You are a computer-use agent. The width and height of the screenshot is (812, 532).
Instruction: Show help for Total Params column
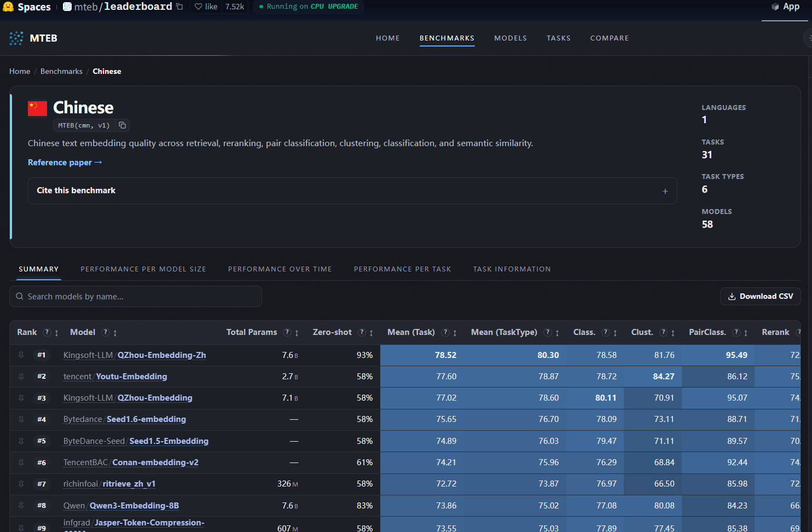pos(287,332)
